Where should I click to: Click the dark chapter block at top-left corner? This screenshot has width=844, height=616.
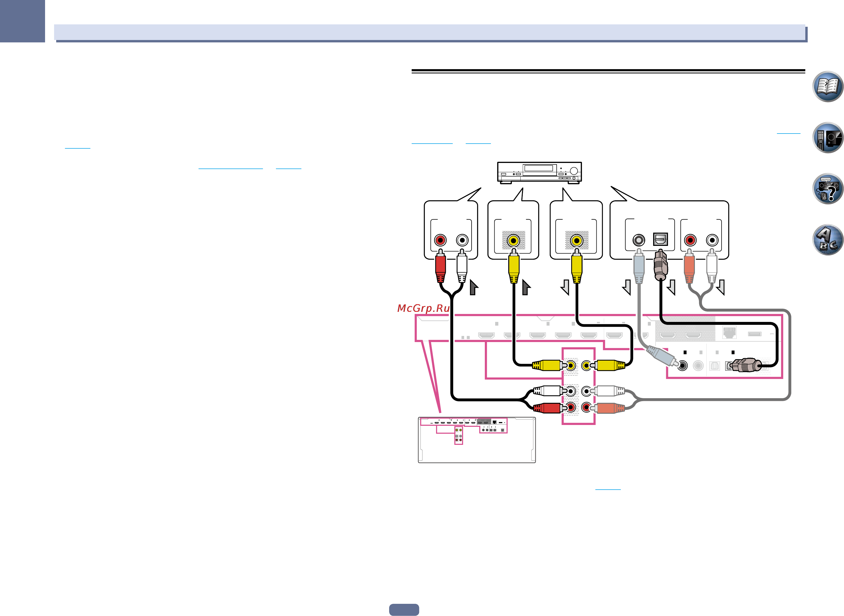click(22, 21)
